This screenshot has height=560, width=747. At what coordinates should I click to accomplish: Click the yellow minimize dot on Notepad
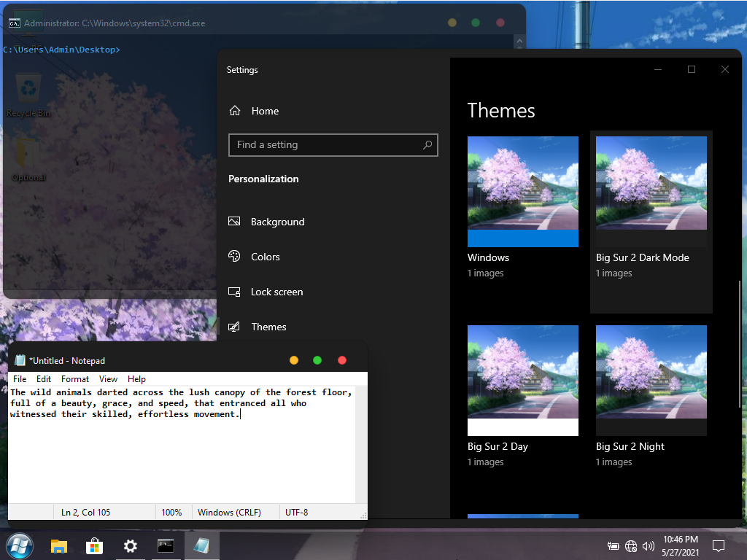coord(294,360)
